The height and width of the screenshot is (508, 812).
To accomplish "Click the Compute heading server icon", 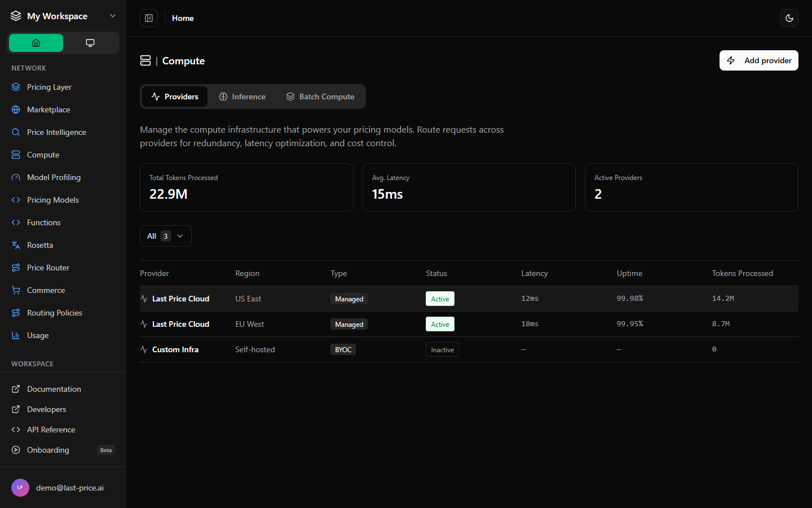I will coord(145,60).
